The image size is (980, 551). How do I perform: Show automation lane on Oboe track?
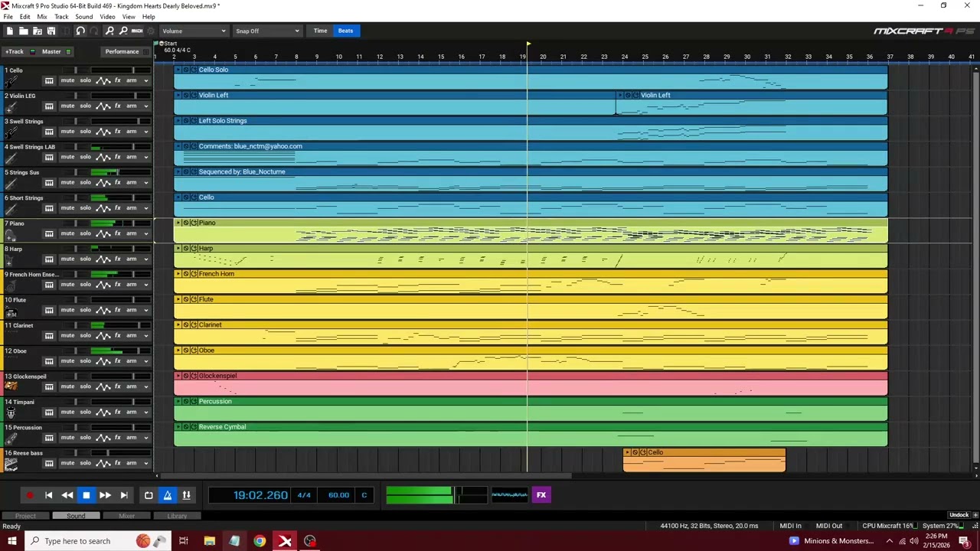point(103,361)
